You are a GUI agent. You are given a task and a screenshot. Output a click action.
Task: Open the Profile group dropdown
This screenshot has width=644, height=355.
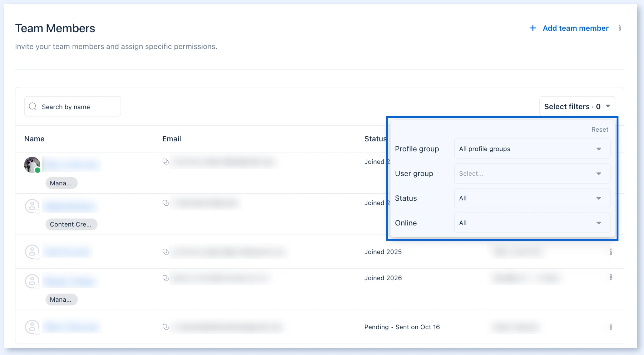(x=532, y=149)
